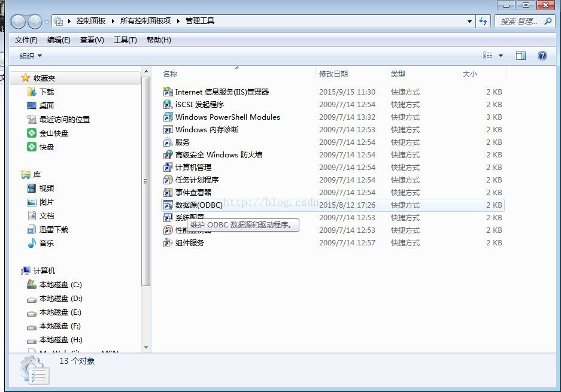The height and width of the screenshot is (392, 561).
Task: Open 最近访问的位置 in favorites
Action: 59,120
